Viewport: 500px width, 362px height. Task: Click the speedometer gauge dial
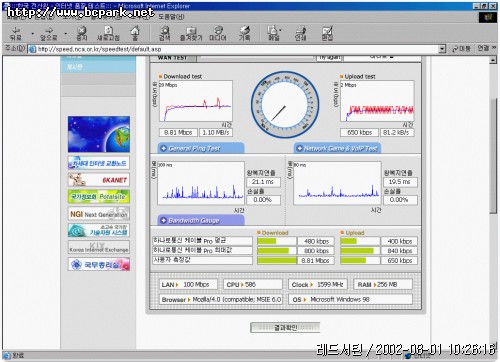click(285, 104)
